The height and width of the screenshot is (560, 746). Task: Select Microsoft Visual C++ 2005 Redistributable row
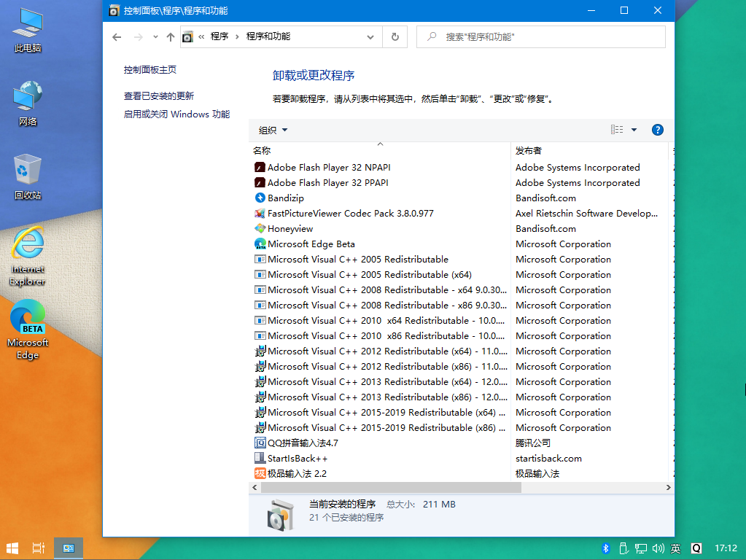[462, 260]
